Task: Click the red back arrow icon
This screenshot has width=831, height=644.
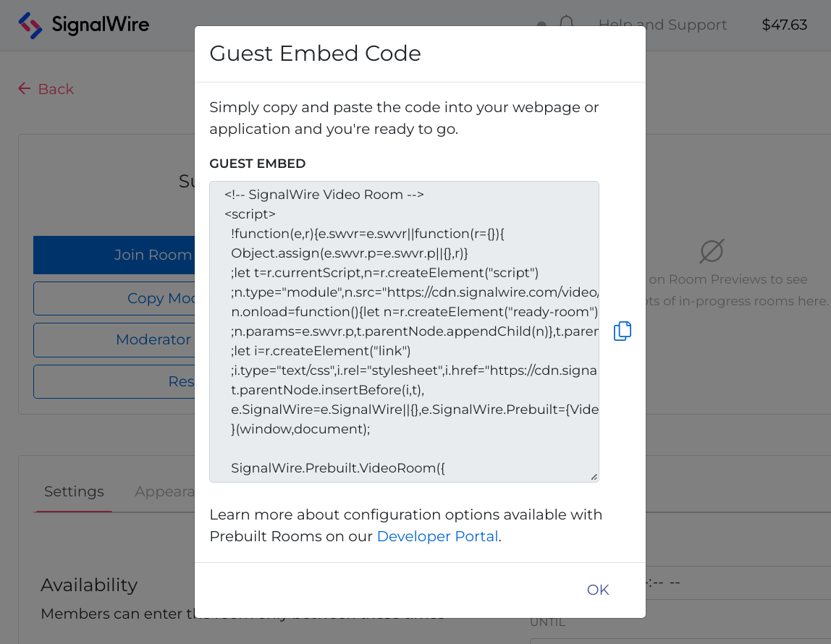Action: [x=23, y=88]
